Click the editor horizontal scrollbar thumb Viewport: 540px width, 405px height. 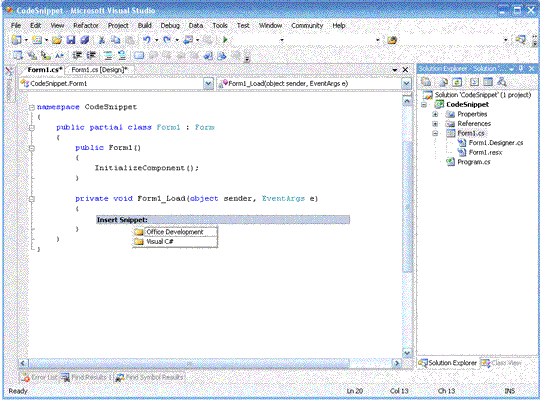[189, 363]
